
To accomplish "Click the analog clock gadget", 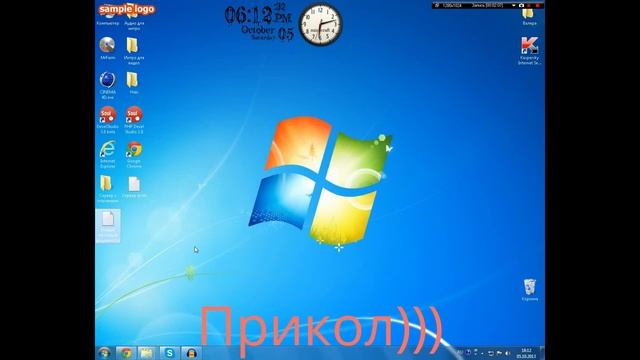I will click(320, 24).
